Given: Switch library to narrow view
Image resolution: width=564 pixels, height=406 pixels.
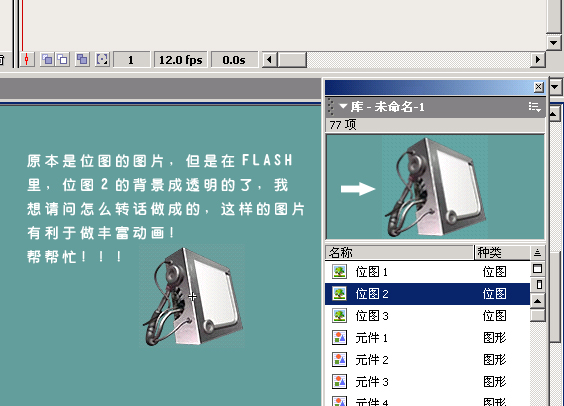Looking at the screenshot, I should pos(537,285).
